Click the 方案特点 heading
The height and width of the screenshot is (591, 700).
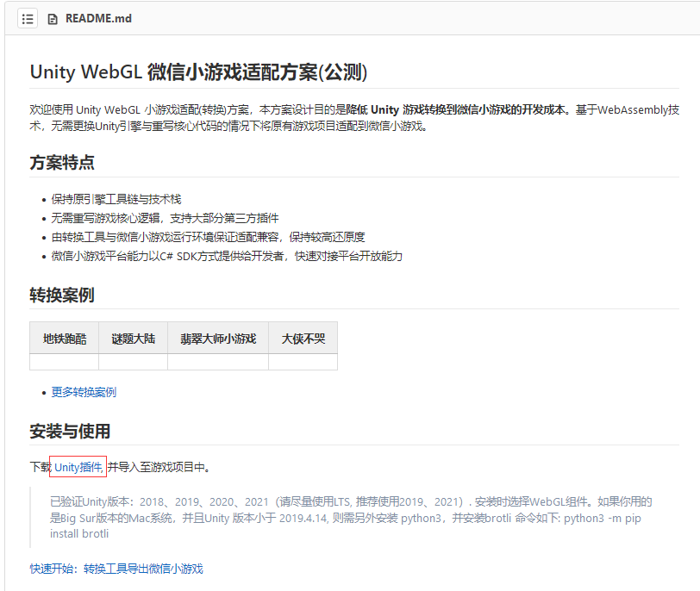click(x=62, y=162)
